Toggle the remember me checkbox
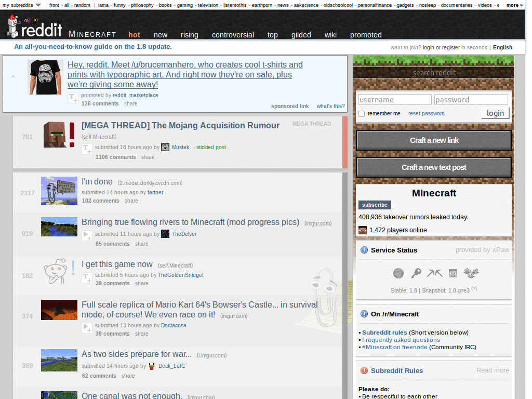This screenshot has height=399, width=532. [x=362, y=114]
